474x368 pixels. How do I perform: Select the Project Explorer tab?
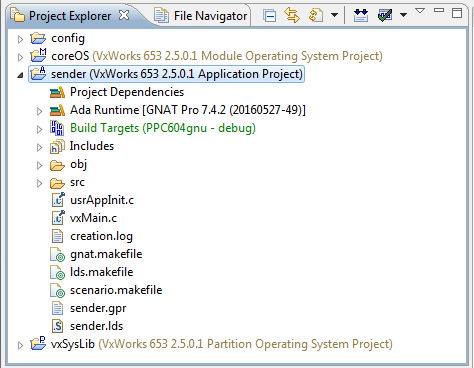click(70, 16)
